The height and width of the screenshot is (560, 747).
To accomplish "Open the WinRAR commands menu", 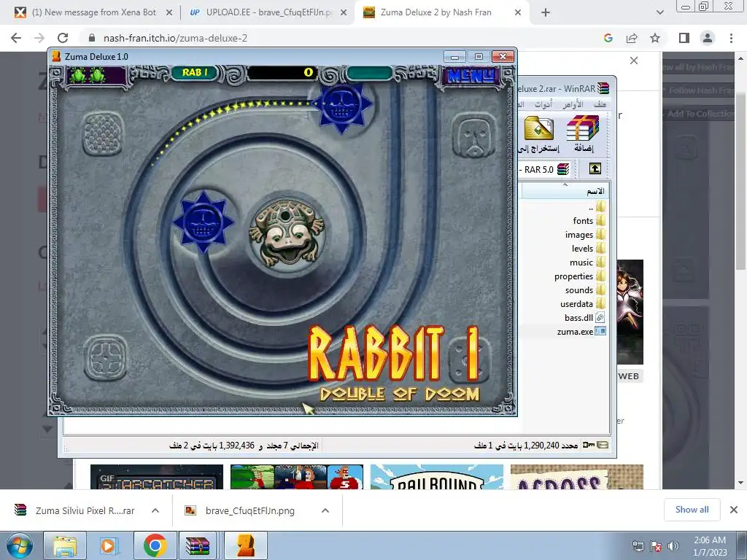I will [x=573, y=104].
